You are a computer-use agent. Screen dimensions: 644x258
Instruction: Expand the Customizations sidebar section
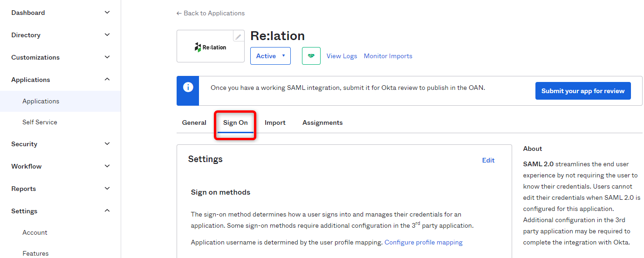click(x=61, y=57)
